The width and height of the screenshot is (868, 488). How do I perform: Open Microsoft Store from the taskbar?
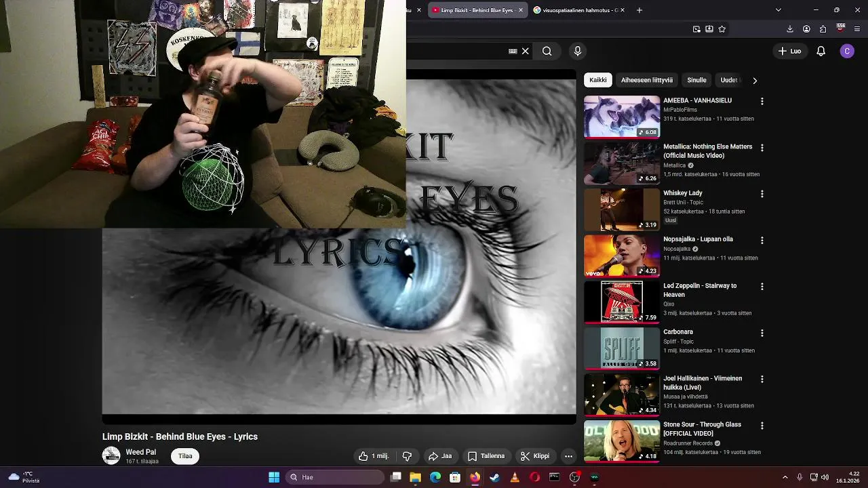tap(455, 477)
